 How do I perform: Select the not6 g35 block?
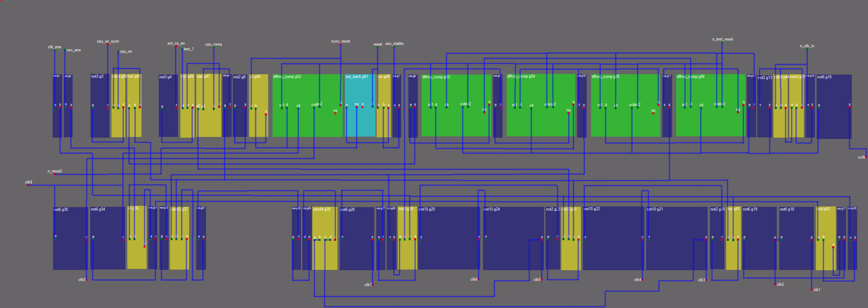pyautogui.click(x=71, y=239)
